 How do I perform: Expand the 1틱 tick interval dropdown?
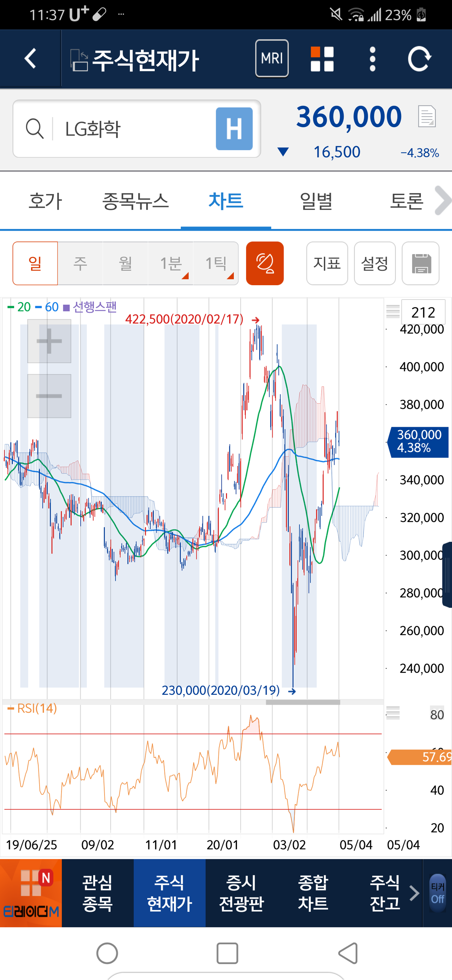click(216, 263)
